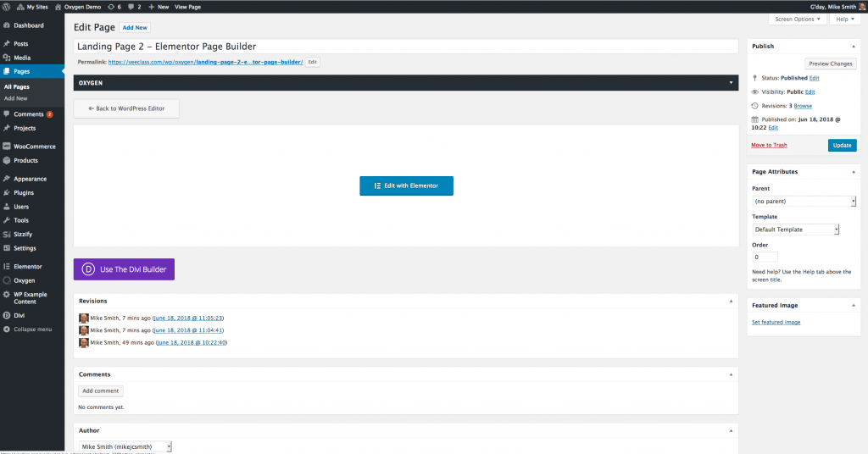Image resolution: width=868 pixels, height=454 pixels.
Task: Click the Plugins plug icon in sidebar
Action: pyautogui.click(x=7, y=192)
